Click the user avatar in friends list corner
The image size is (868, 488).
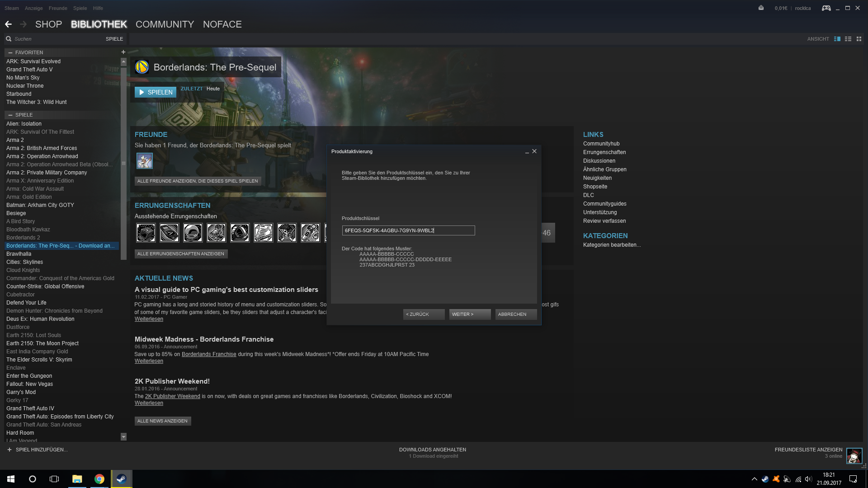(x=854, y=456)
